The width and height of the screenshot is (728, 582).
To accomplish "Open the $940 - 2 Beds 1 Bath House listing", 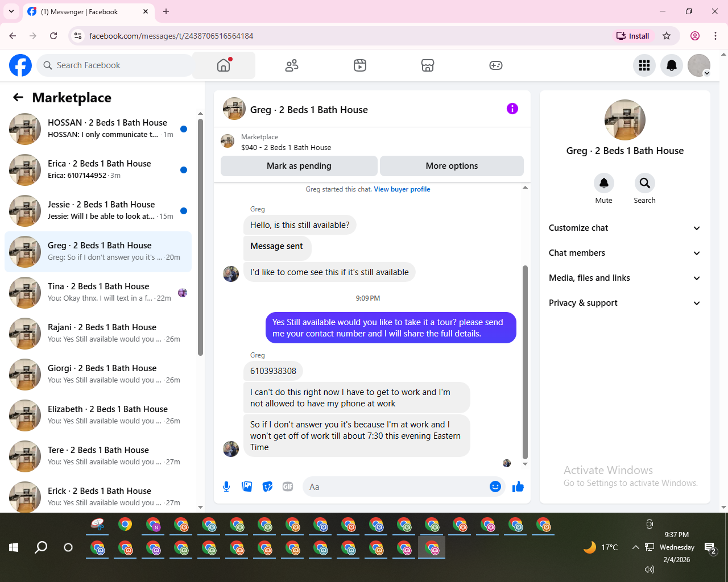I will click(286, 147).
